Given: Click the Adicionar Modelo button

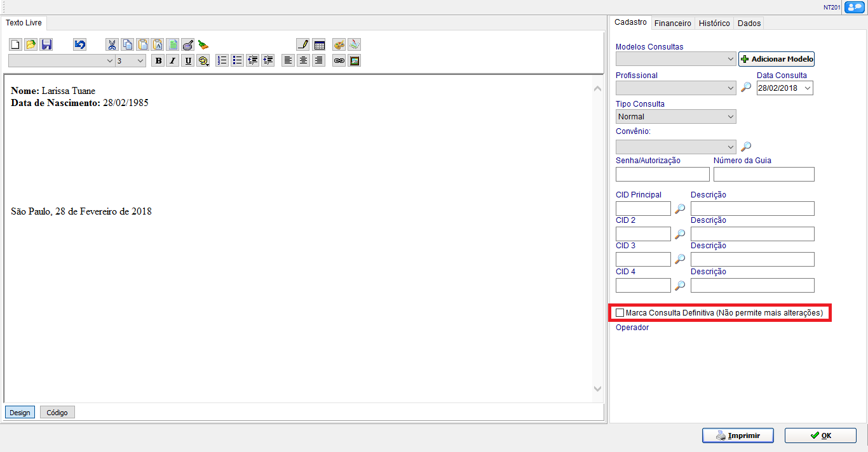Looking at the screenshot, I should 776,59.
